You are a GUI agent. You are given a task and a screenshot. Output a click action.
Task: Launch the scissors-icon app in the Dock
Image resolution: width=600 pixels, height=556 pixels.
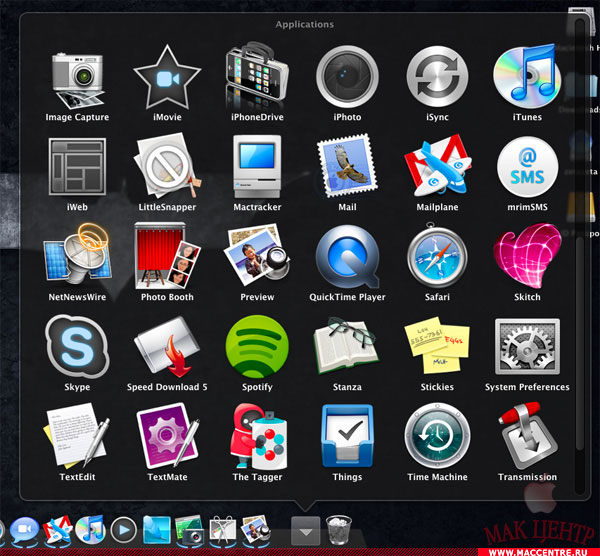pos(223,530)
